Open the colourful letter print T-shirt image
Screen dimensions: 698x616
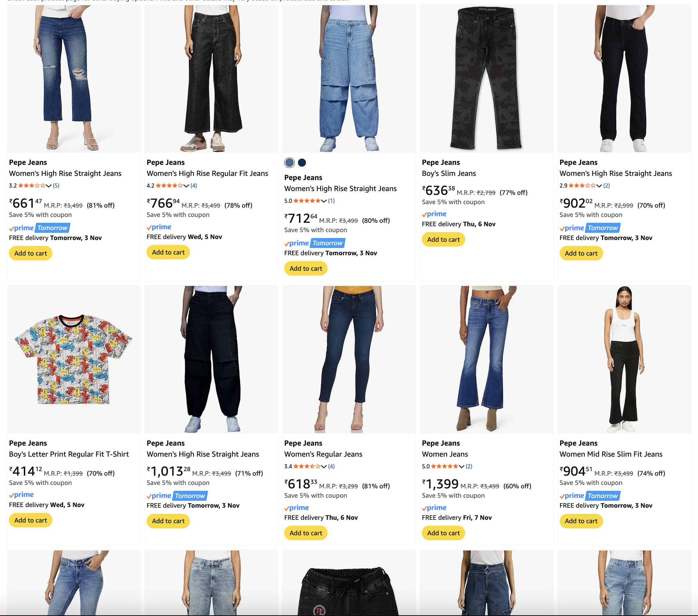pyautogui.click(x=73, y=359)
